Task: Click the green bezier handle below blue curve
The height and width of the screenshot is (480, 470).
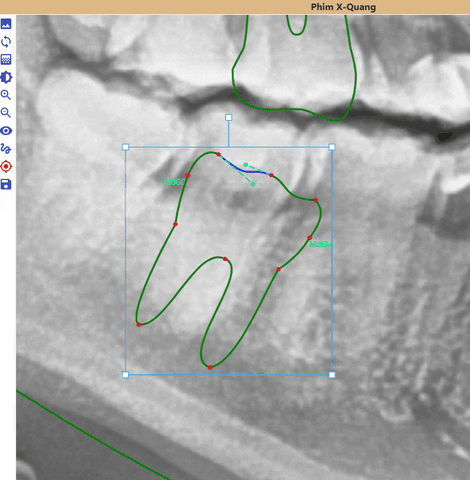Action: click(253, 184)
